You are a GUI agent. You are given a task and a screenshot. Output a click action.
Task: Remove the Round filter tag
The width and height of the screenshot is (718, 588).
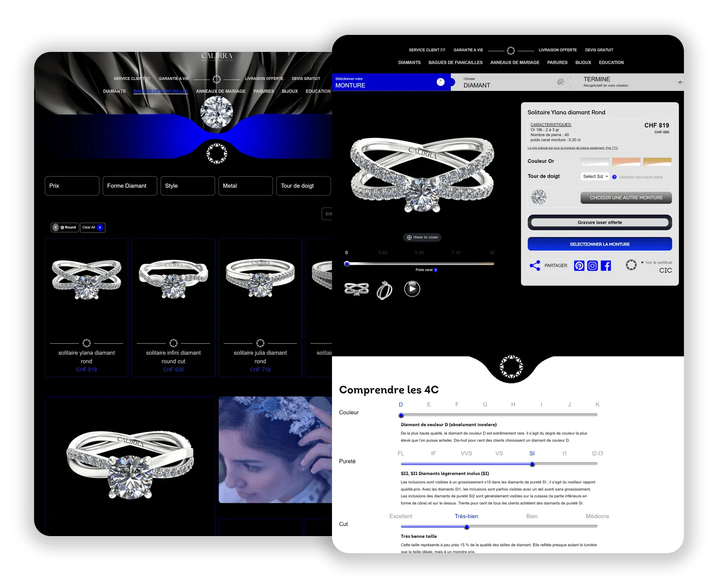pos(56,228)
